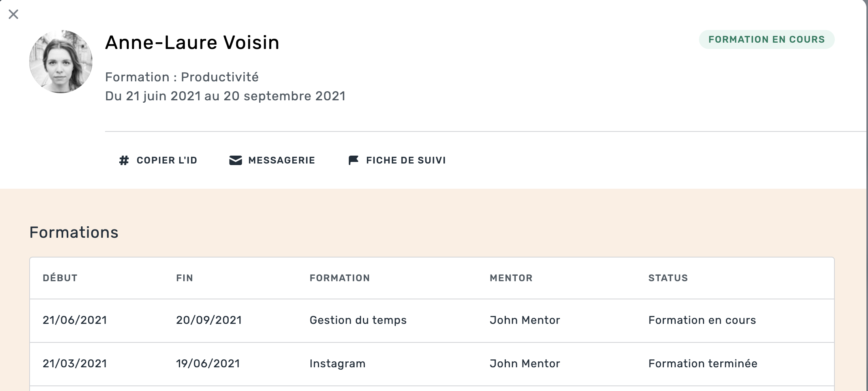Click the FORMATION column header
Screen dimensions: 868x391
(x=340, y=278)
